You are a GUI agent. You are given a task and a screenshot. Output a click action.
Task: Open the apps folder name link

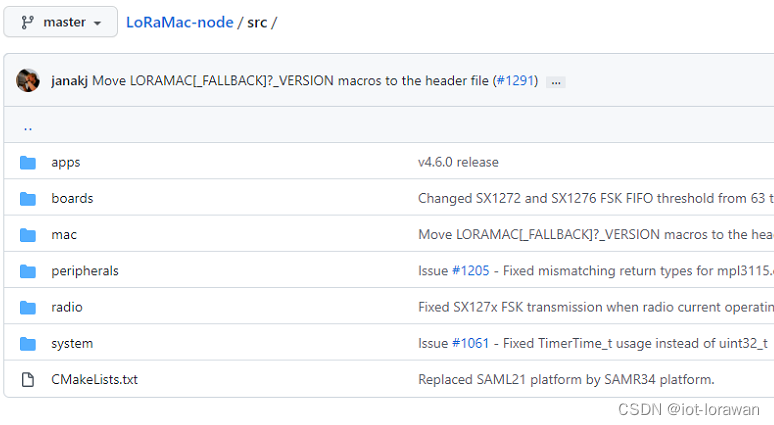(x=66, y=162)
